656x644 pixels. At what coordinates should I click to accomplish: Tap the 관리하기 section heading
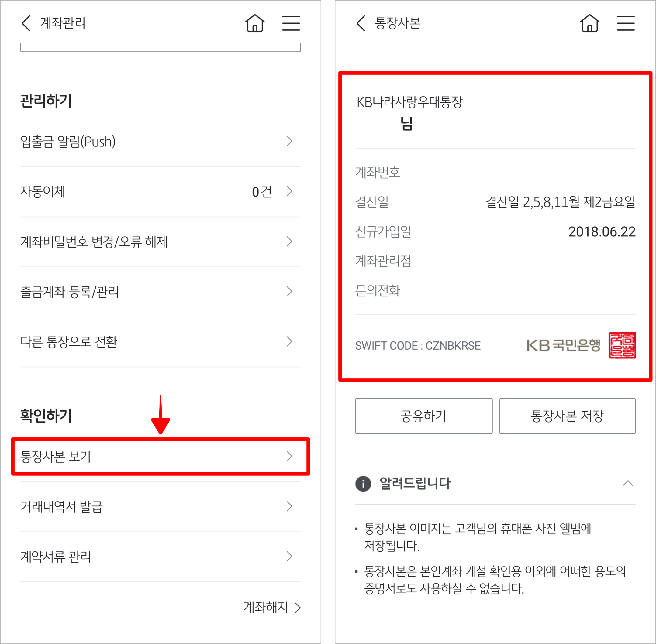pyautogui.click(x=46, y=101)
